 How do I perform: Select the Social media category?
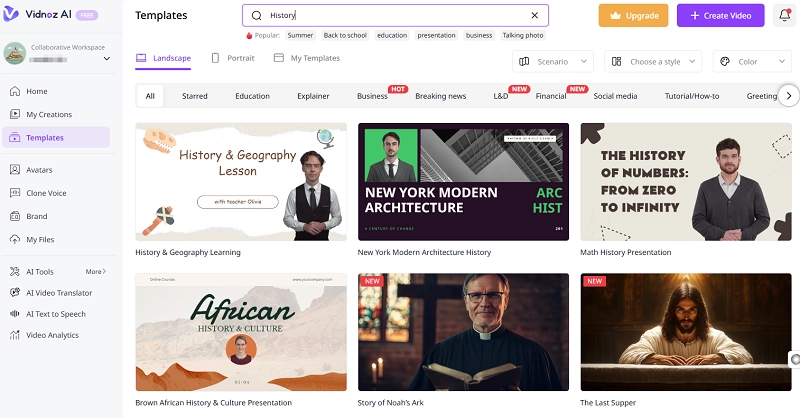tap(615, 96)
